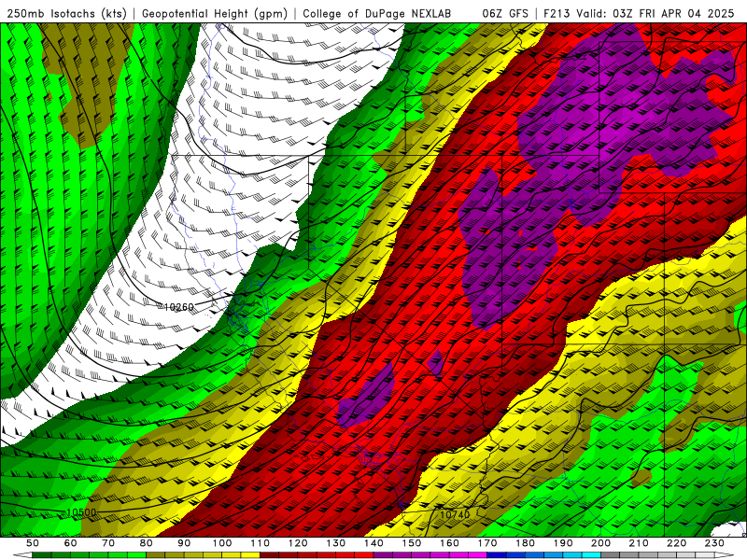
Task: Click the 170 value on the color scale
Action: (487, 543)
